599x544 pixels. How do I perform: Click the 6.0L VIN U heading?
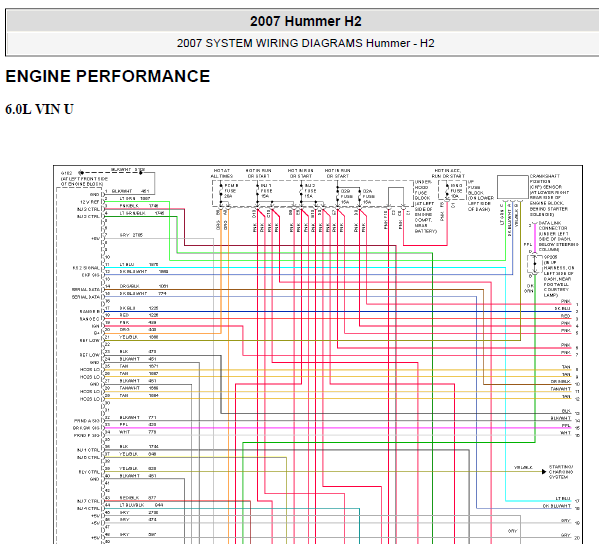39,110
